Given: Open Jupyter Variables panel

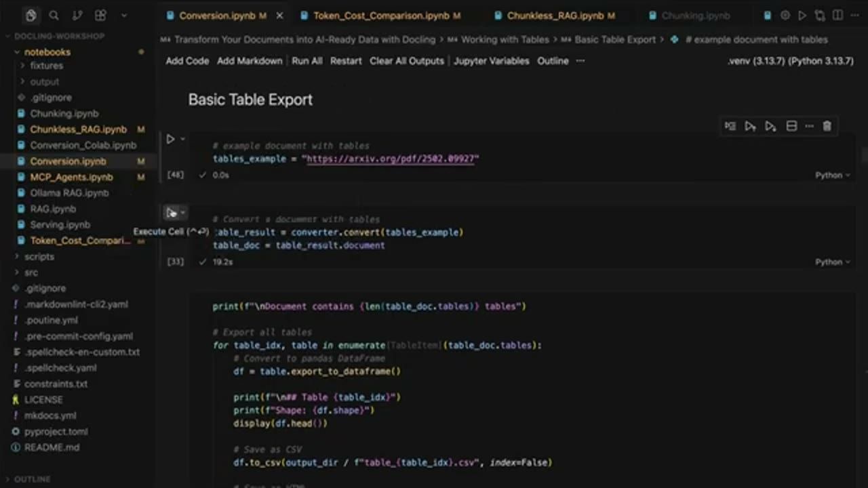Looking at the screenshot, I should [492, 60].
